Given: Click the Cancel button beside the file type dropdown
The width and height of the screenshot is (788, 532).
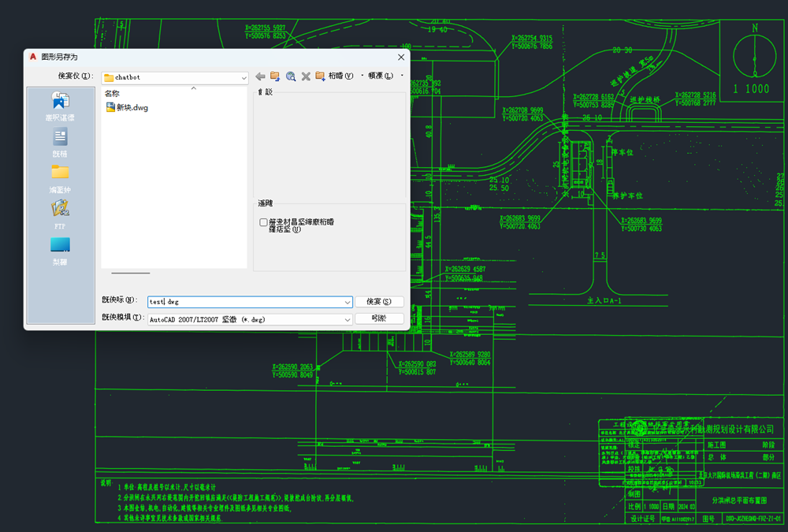Looking at the screenshot, I should pyautogui.click(x=379, y=318).
